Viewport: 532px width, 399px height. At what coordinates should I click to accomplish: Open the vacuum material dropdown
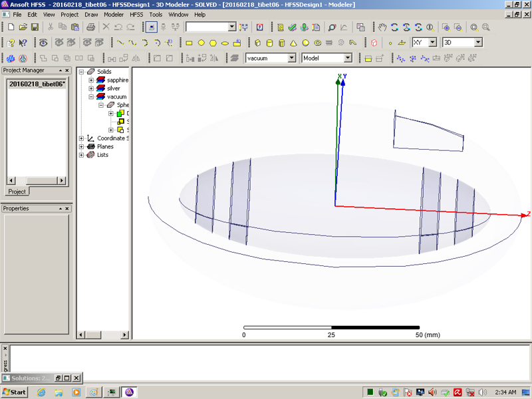coord(291,59)
